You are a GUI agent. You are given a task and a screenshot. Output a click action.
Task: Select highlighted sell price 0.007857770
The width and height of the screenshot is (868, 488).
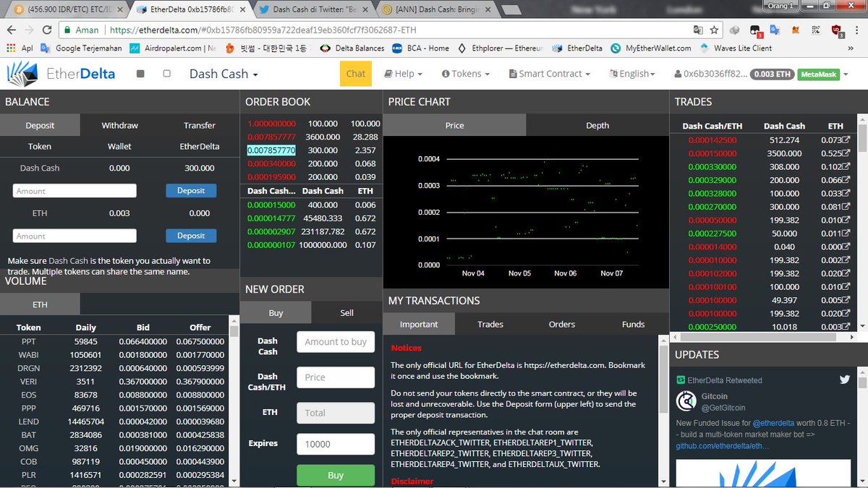(271, 150)
